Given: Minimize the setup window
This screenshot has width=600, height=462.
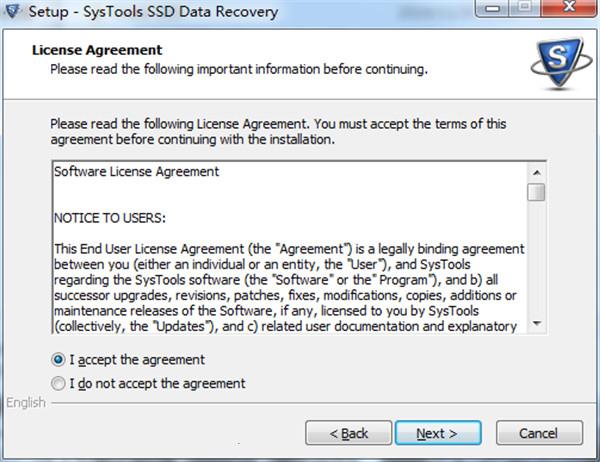Looking at the screenshot, I should coord(493,8).
